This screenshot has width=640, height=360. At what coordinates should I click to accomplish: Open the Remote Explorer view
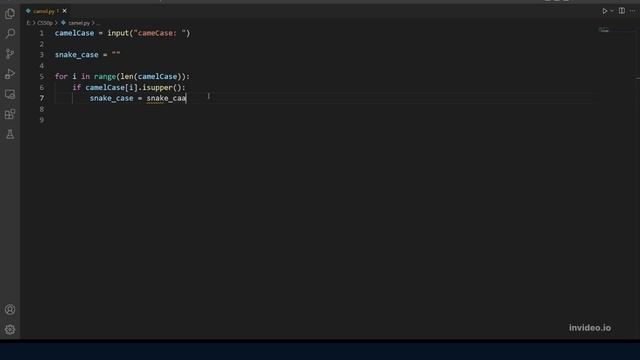(10, 94)
